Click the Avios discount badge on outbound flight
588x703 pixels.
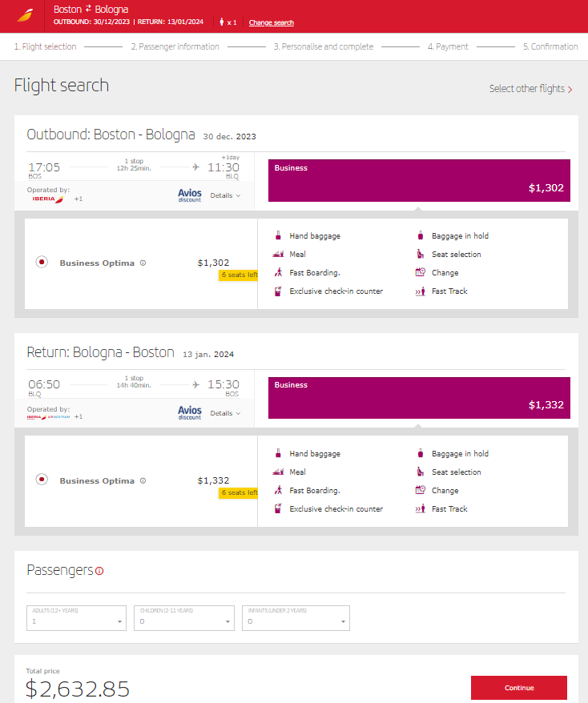190,195
